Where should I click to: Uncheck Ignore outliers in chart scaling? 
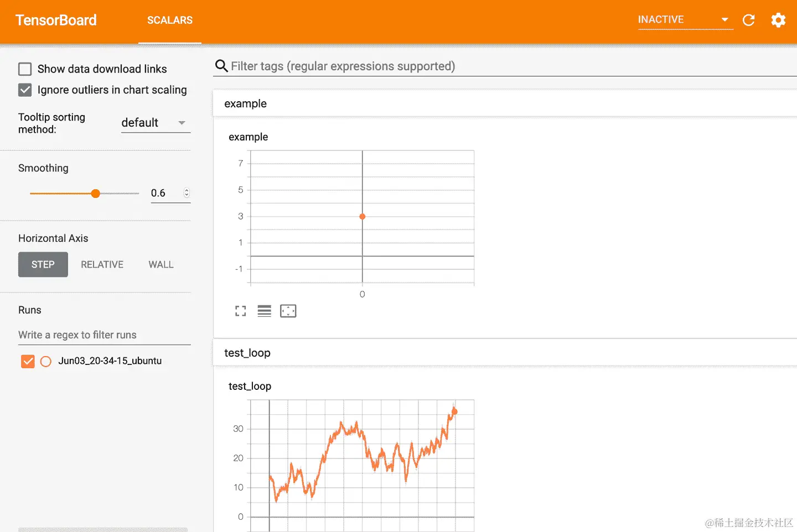tap(25, 90)
